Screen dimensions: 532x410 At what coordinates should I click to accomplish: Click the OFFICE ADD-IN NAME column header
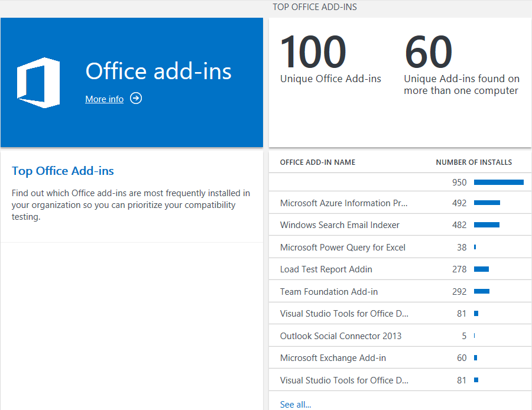[317, 162]
